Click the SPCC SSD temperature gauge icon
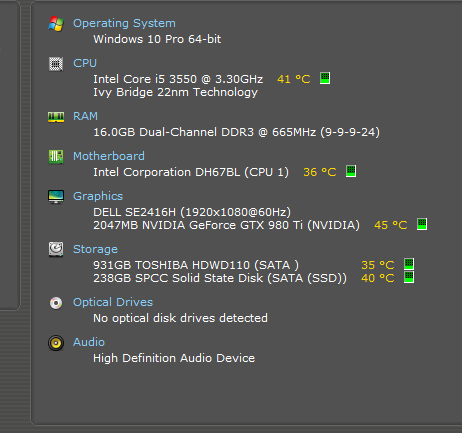The image size is (462, 433). click(x=409, y=277)
